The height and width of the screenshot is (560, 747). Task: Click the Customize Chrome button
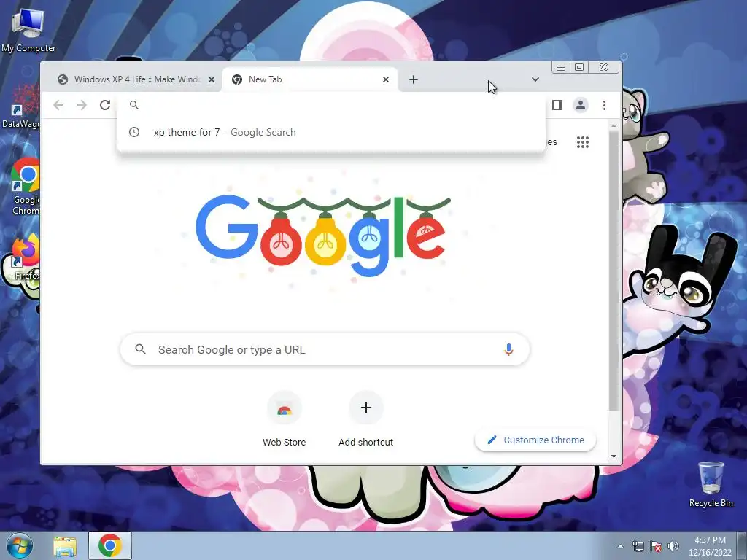pos(535,440)
